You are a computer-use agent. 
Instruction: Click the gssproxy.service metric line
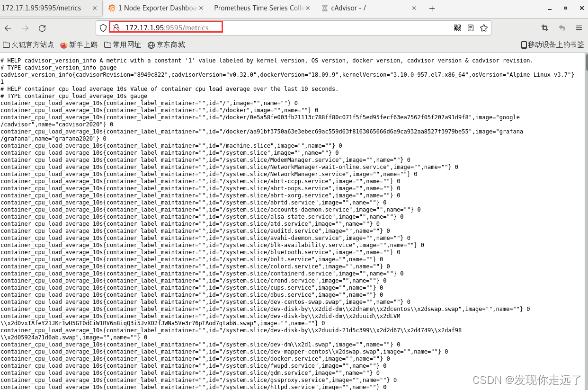point(198,380)
